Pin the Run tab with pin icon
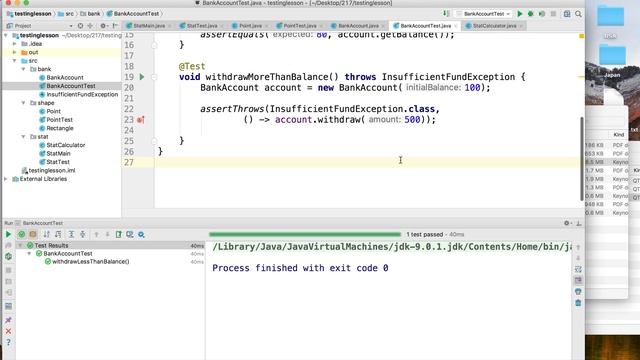 coord(8,320)
